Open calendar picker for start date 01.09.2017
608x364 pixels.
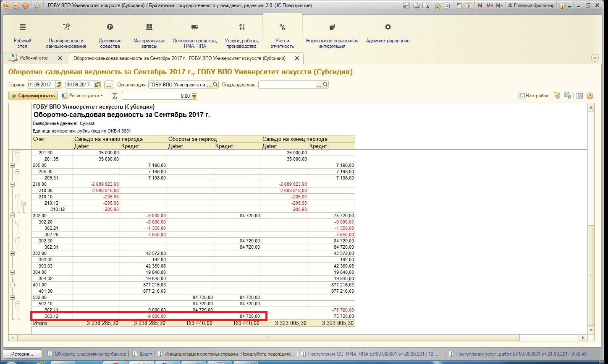click(59, 85)
